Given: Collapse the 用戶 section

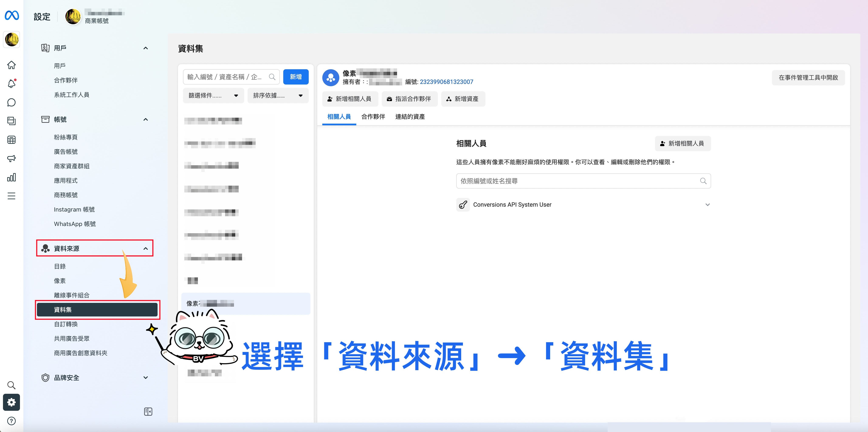Looking at the screenshot, I should coord(146,48).
